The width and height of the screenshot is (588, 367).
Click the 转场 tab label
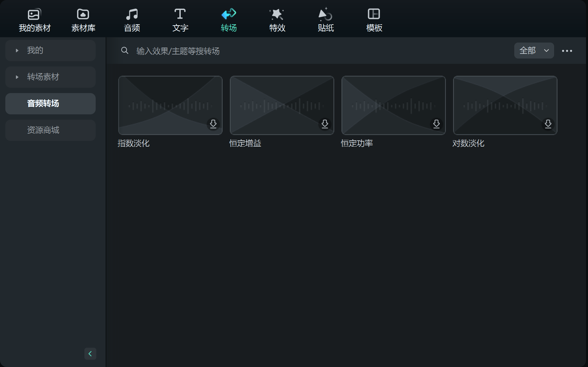pyautogui.click(x=229, y=28)
